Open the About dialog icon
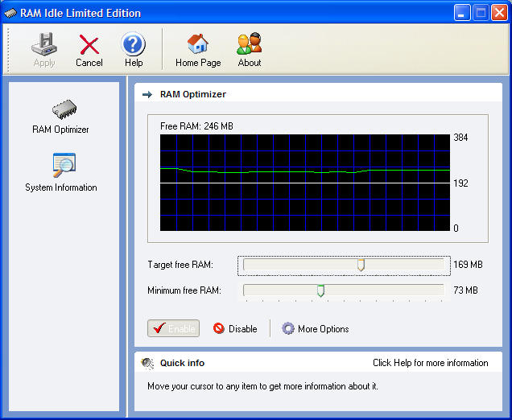 [249, 50]
